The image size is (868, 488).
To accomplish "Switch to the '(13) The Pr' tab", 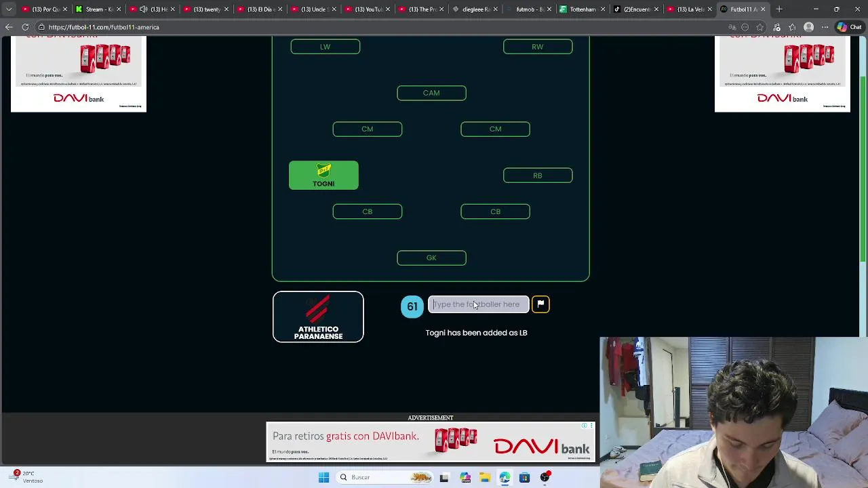I will 421,9.
